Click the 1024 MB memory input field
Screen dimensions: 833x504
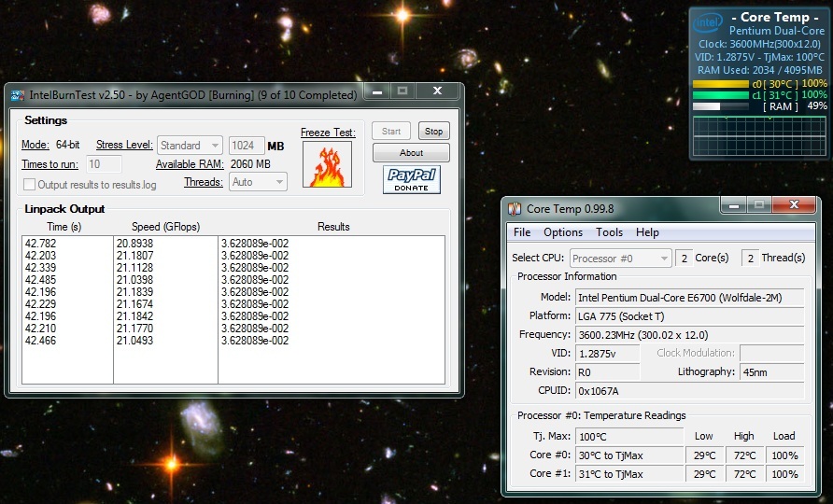pyautogui.click(x=247, y=145)
